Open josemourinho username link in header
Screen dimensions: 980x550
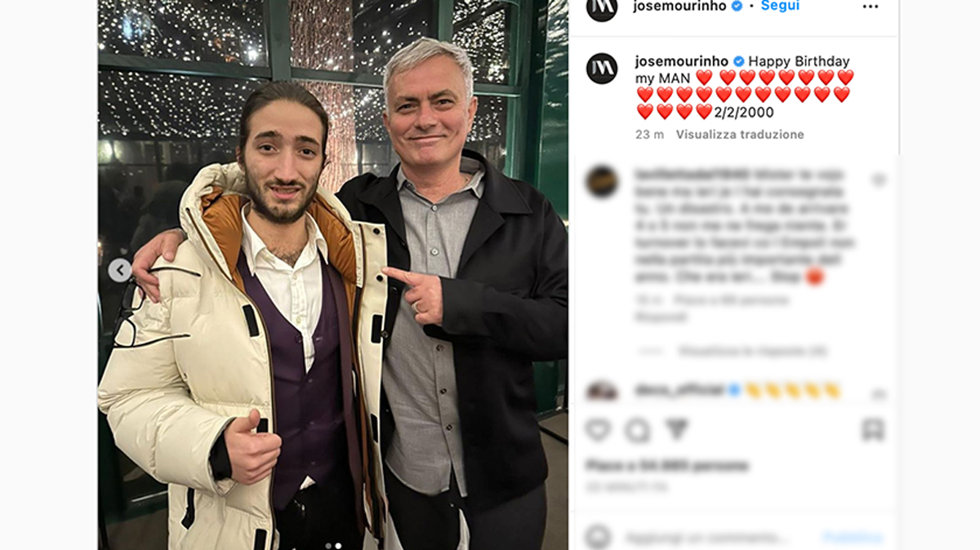(680, 7)
